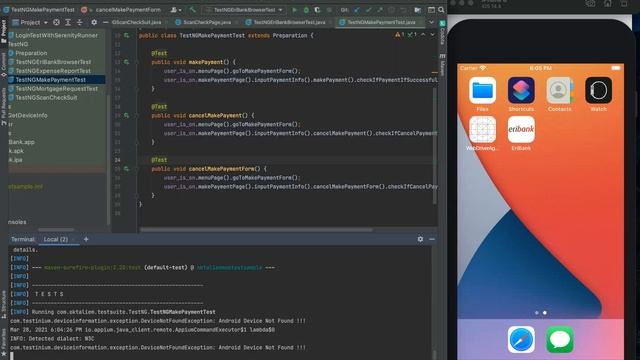Toggle the Favorites tool window button
Viewport: 640px width, 360px height.
4,342
